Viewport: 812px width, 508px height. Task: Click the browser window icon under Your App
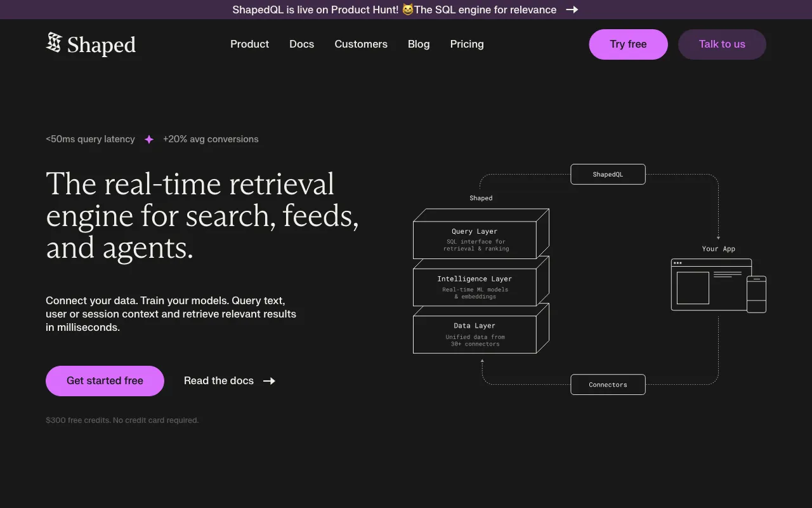click(x=711, y=284)
